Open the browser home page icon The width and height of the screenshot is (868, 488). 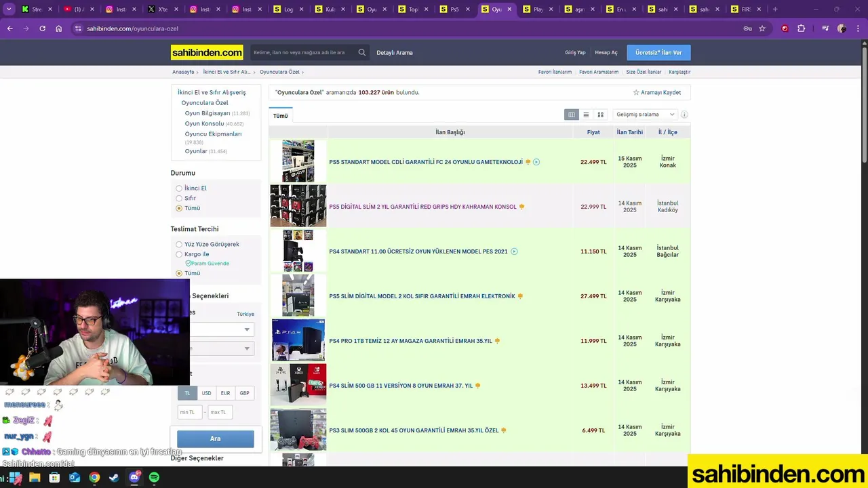59,28
